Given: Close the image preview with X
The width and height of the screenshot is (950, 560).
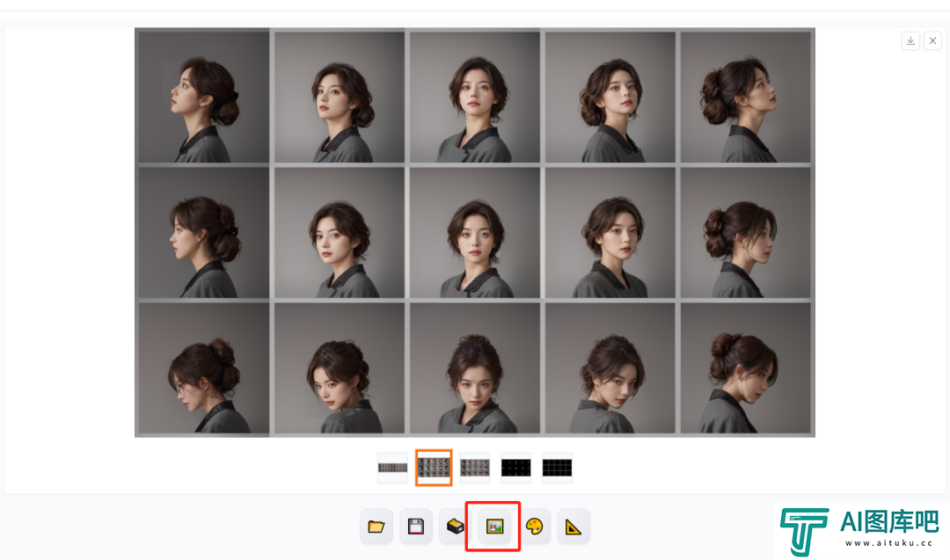Looking at the screenshot, I should click(932, 40).
